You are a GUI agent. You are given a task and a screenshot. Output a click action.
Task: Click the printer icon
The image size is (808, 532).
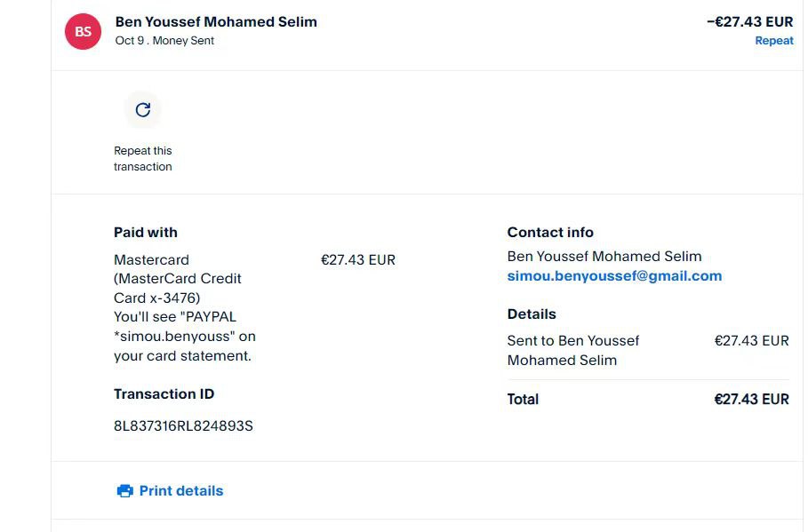[x=125, y=491]
